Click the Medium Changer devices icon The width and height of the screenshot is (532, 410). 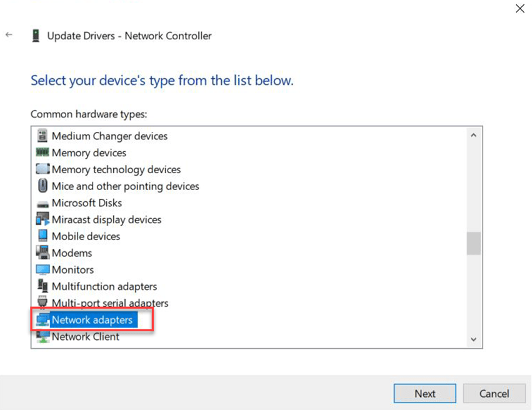point(43,136)
